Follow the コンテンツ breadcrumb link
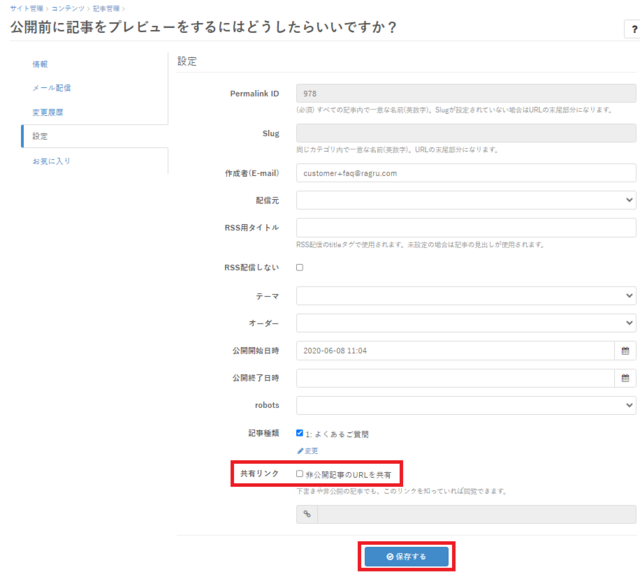This screenshot has height=572, width=640. (68, 8)
